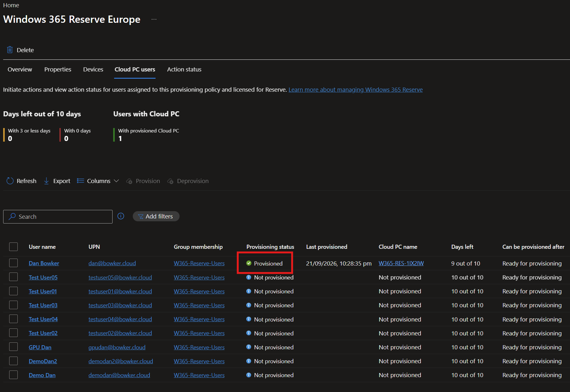This screenshot has width=570, height=392.
Task: Click the Deprovision cloud icon
Action: tap(170, 181)
